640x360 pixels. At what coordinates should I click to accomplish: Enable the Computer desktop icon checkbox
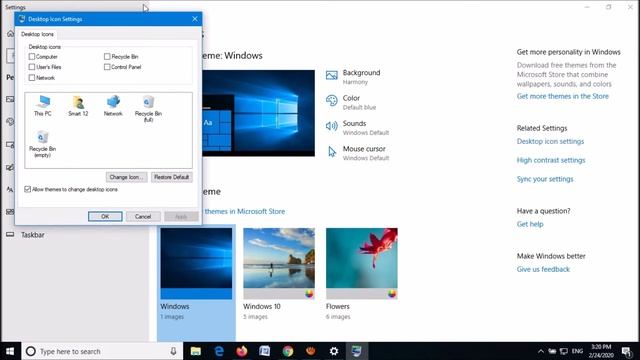32,56
